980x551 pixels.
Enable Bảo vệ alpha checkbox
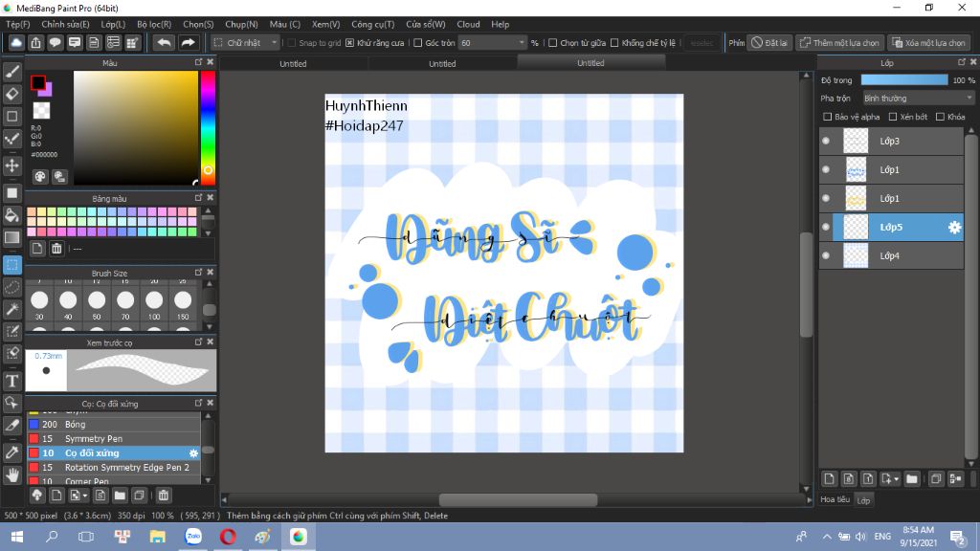pyautogui.click(x=828, y=117)
